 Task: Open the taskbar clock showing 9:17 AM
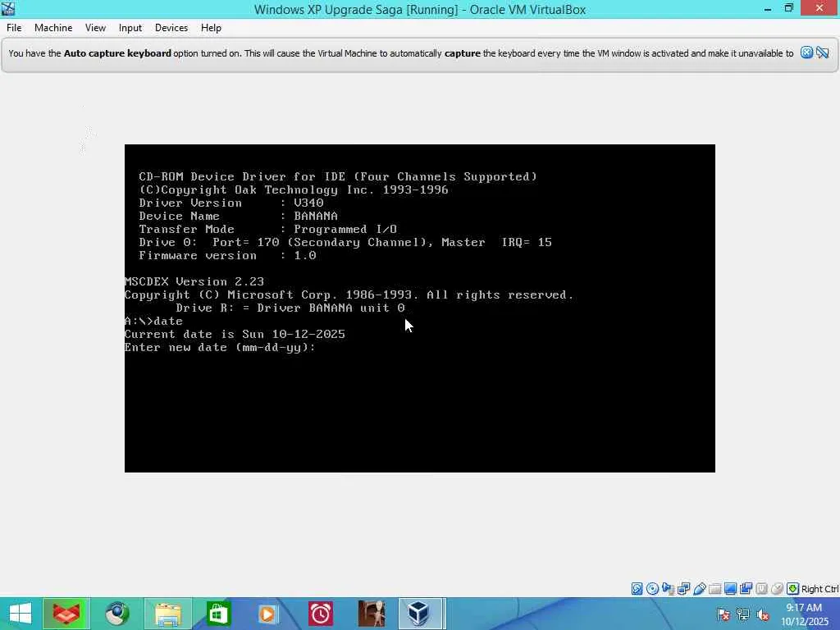coord(804,614)
